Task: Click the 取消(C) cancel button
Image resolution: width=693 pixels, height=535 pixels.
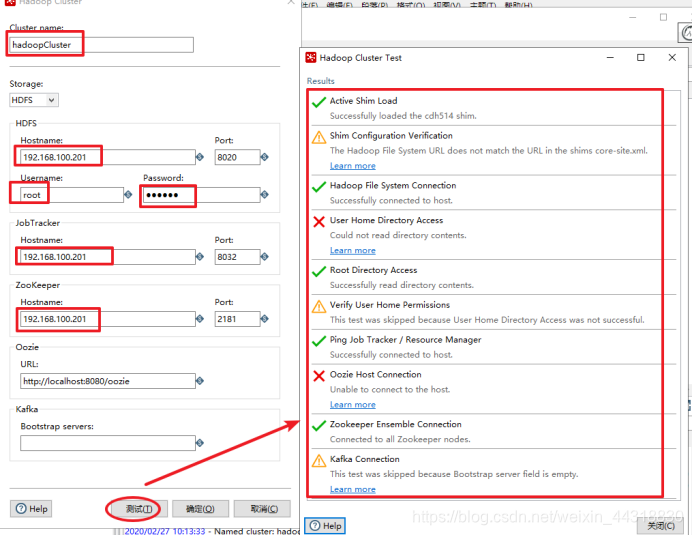Action: pos(262,509)
